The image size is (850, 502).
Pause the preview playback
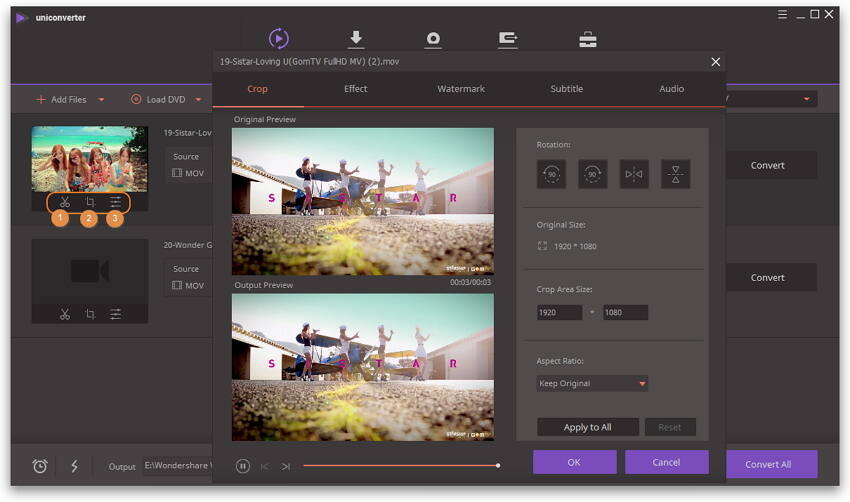click(x=243, y=466)
